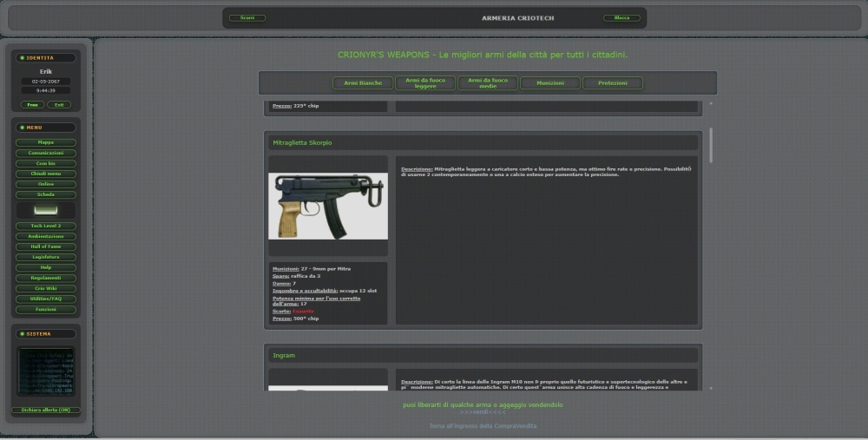Click the date field 02-05-2067
868x440 pixels.
click(x=46, y=82)
